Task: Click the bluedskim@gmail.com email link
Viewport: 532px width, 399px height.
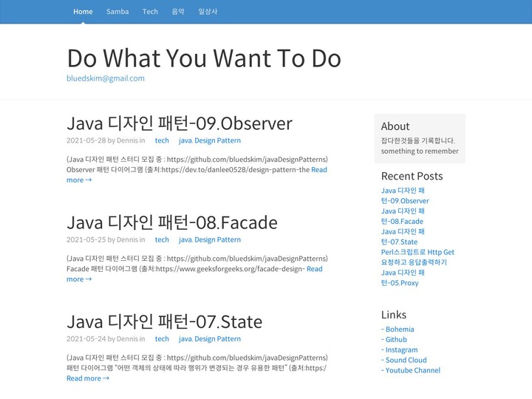Action: point(106,78)
